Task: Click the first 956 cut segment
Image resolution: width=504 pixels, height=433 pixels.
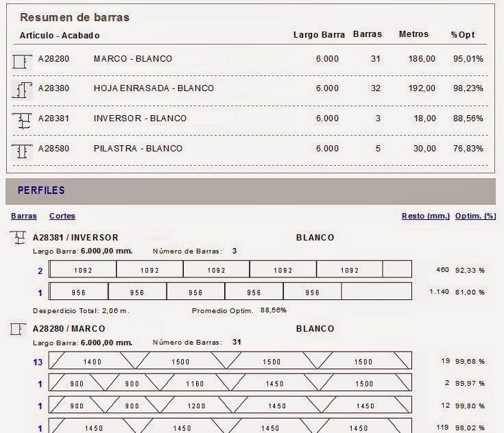Action: [x=79, y=293]
